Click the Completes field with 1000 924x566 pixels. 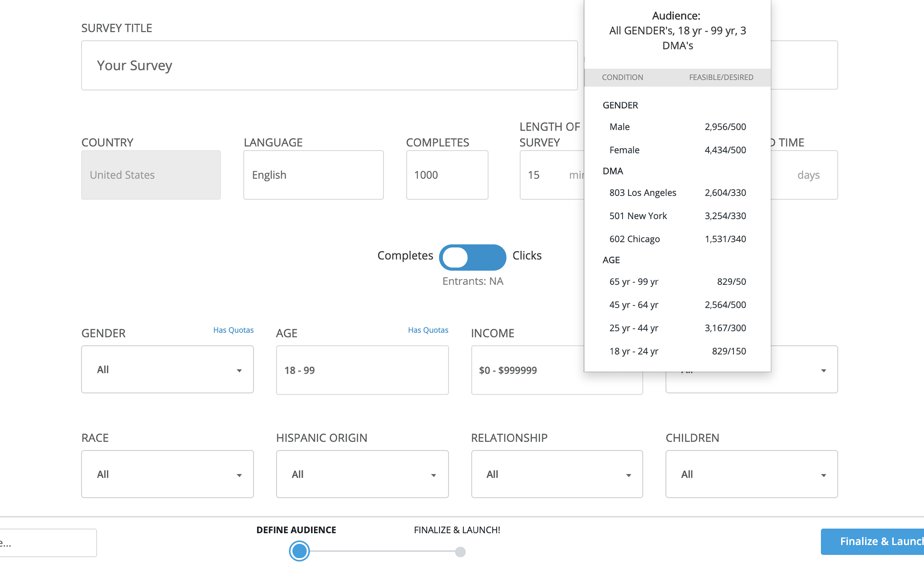tap(447, 175)
